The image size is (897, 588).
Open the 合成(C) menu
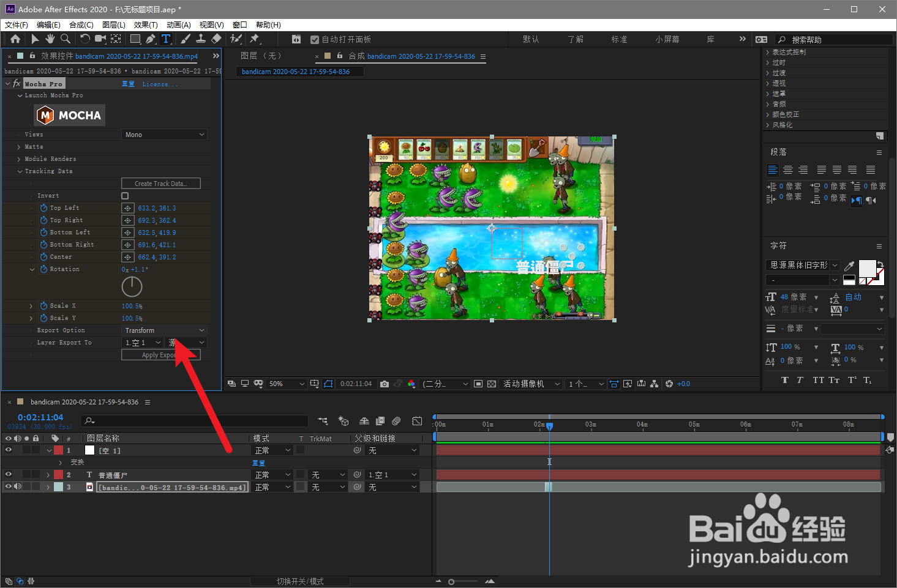point(81,24)
